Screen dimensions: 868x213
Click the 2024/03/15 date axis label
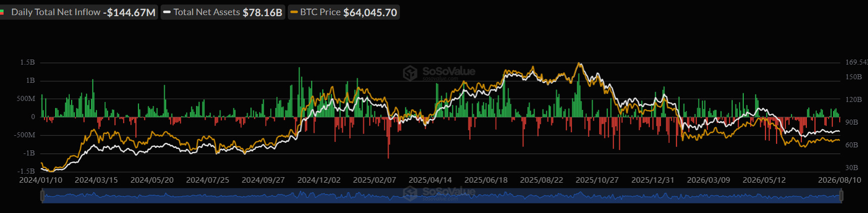point(96,180)
